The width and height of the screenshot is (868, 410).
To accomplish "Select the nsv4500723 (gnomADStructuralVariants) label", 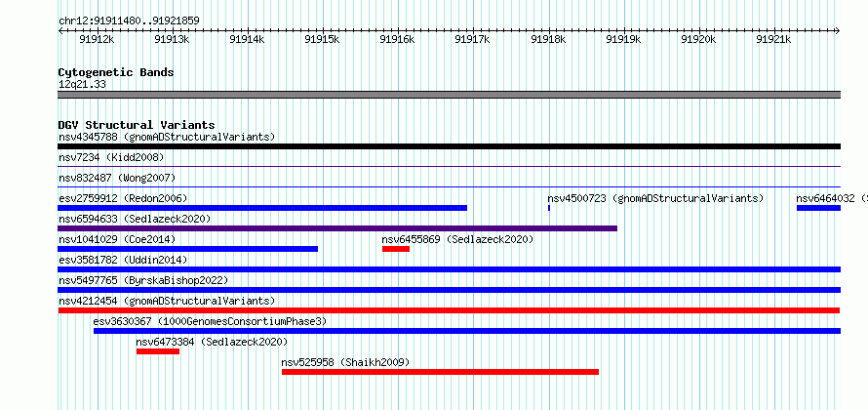I will tap(655, 198).
